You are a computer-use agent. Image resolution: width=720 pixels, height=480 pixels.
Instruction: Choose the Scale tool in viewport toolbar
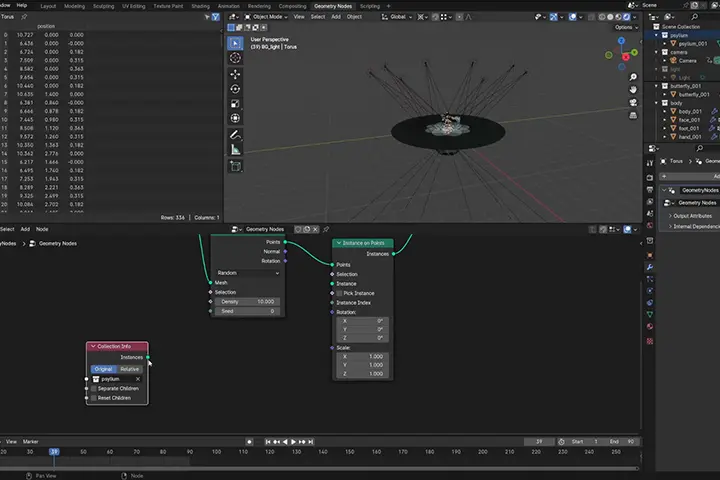tap(235, 104)
